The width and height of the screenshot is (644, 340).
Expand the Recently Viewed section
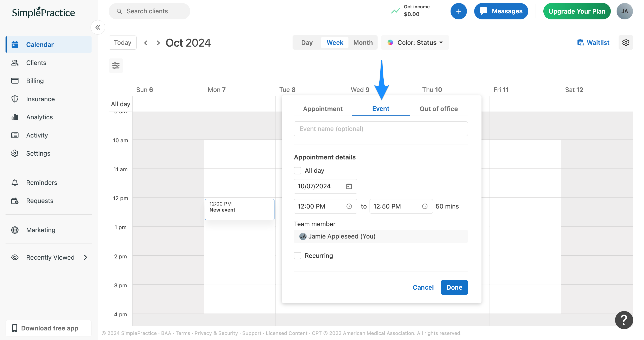pos(86,257)
